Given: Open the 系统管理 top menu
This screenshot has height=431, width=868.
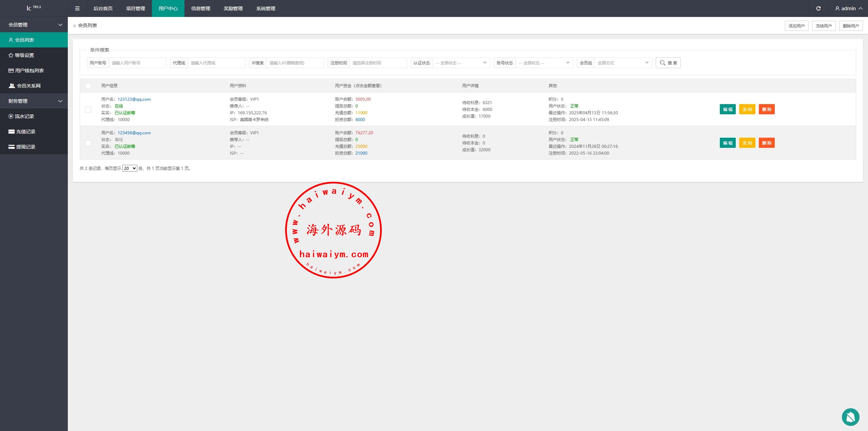Looking at the screenshot, I should click(x=266, y=8).
